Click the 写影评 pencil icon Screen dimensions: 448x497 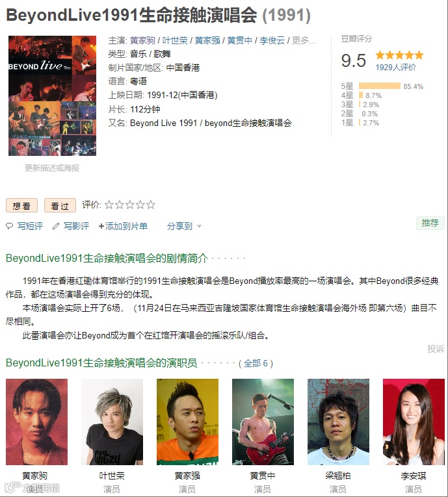click(x=56, y=226)
